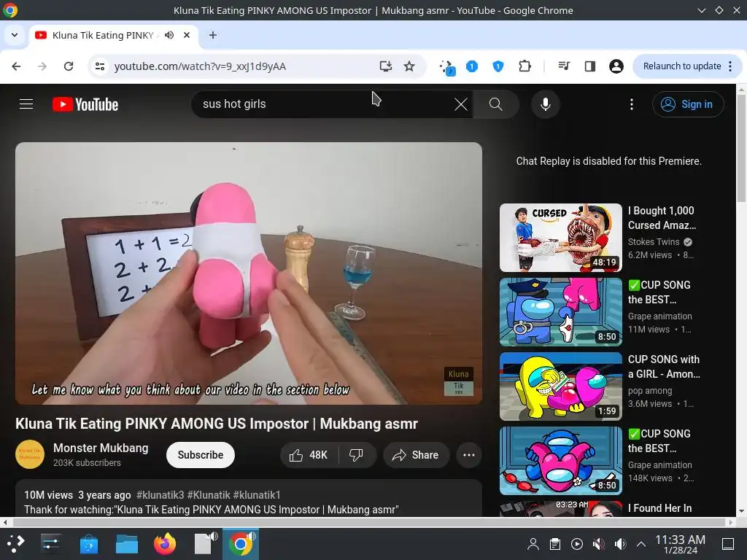Click Relaunch to update button
The width and height of the screenshot is (747, 560).
tap(682, 66)
